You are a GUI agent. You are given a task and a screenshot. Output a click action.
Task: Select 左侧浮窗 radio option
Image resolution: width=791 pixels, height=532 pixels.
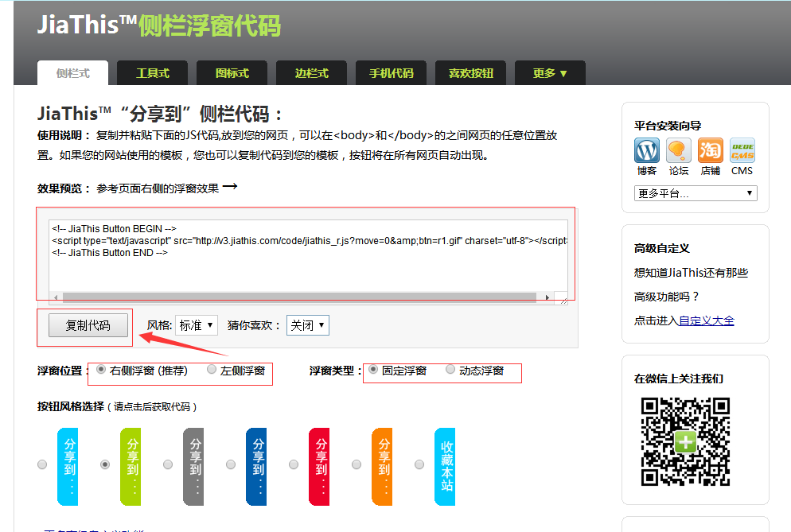click(x=212, y=370)
